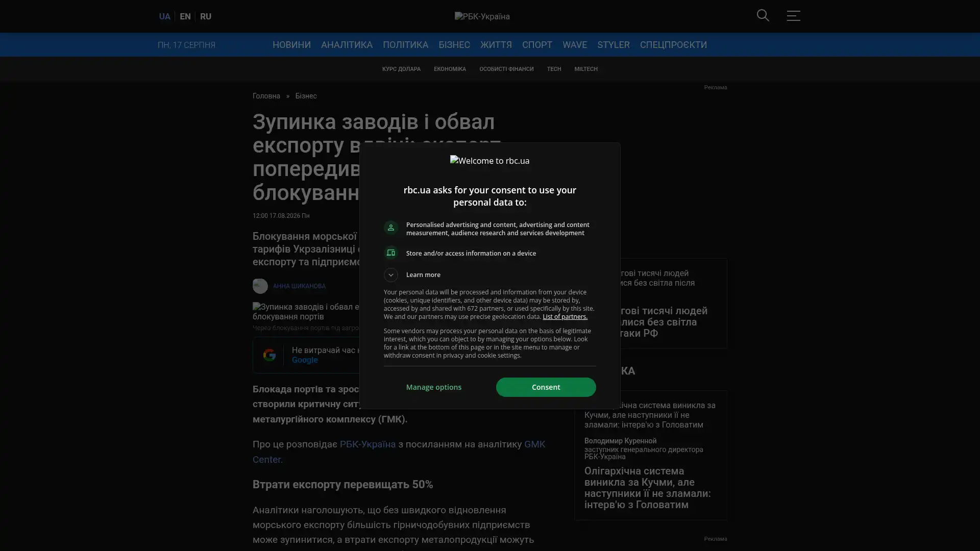Image resolution: width=980 pixels, height=551 pixels.
Task: Switch language to UA
Action: click(x=164, y=16)
